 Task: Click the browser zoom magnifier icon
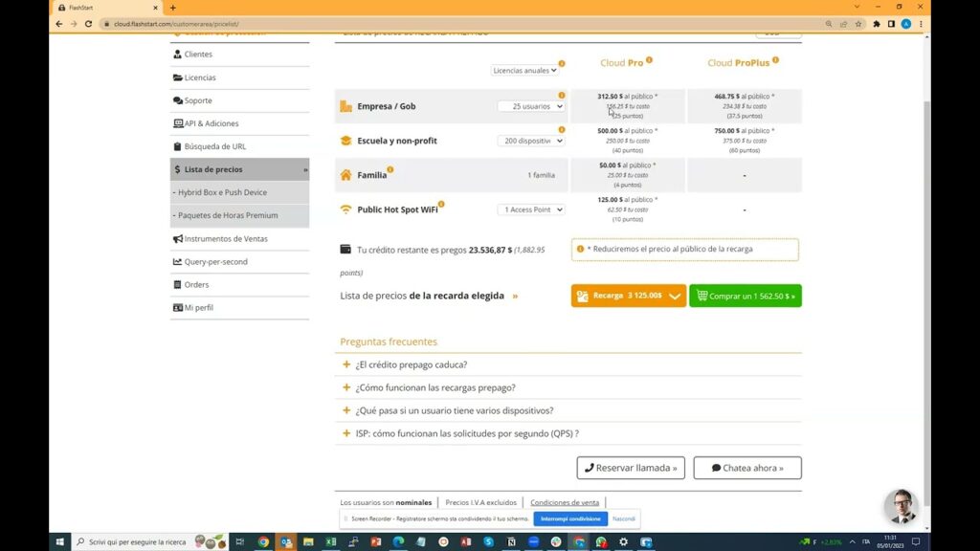pyautogui.click(x=829, y=24)
